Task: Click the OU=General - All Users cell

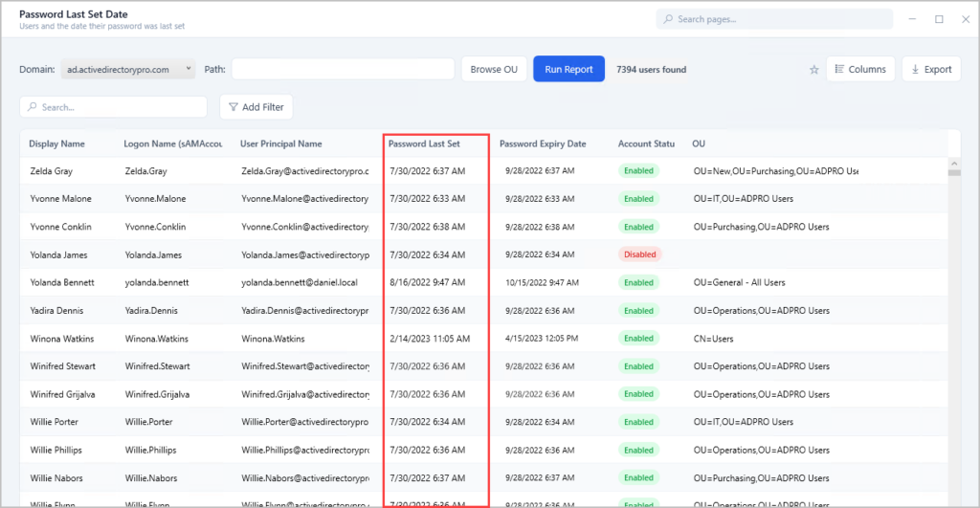Action: pyautogui.click(x=739, y=282)
